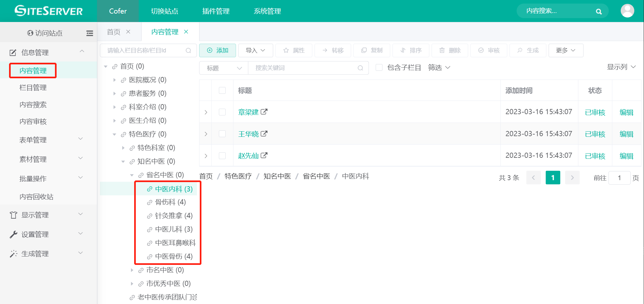Screen dimensions: 644x304
Task: Click 编辑 link for 章梁建
Action: pyautogui.click(x=626, y=112)
